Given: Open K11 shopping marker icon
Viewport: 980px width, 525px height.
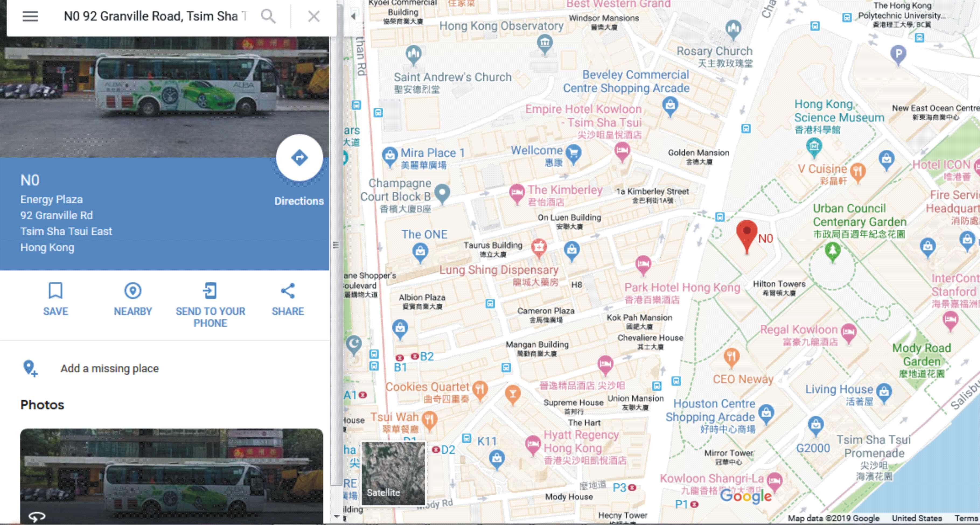Looking at the screenshot, I should click(x=497, y=459).
